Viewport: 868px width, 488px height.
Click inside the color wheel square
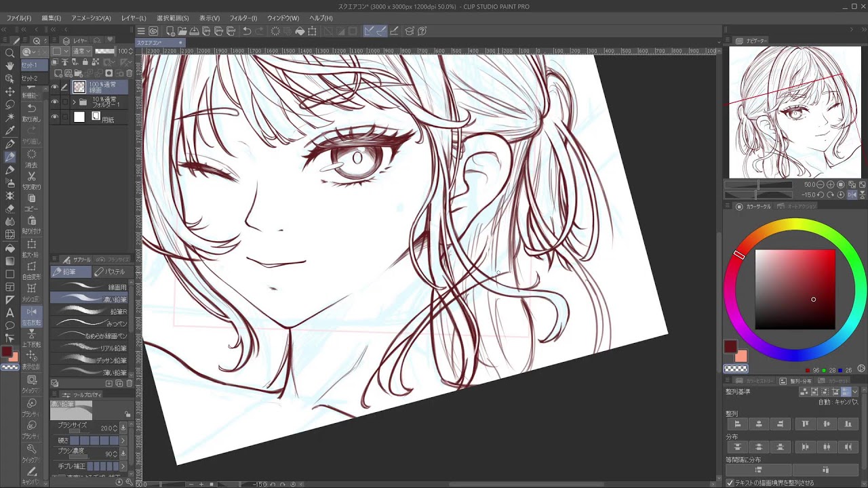point(795,289)
